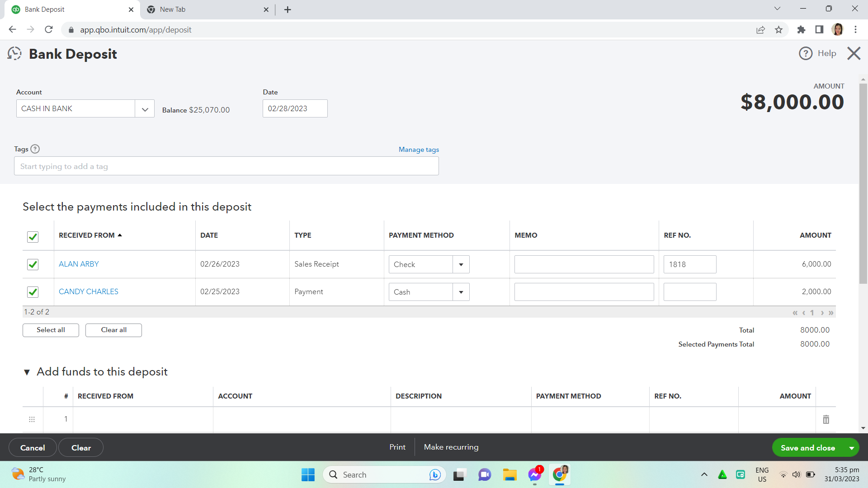The image size is (868, 488).
Task: Click Print in the bottom bar
Action: (397, 447)
